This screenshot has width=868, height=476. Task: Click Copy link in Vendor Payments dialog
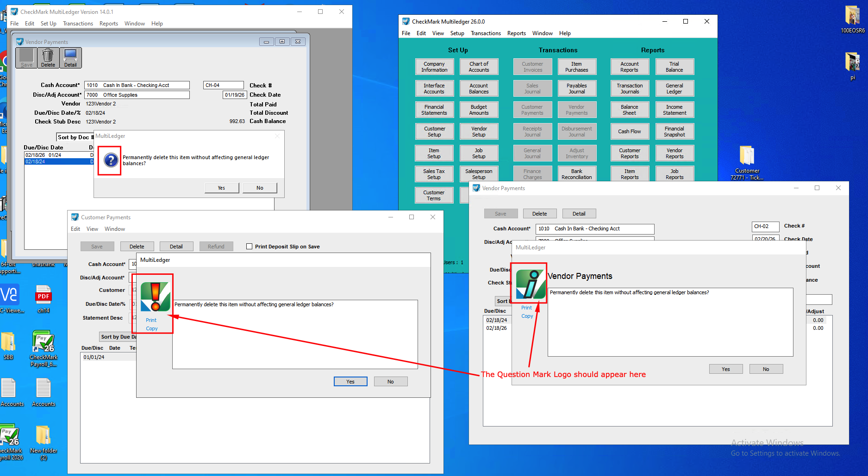[x=527, y=316]
